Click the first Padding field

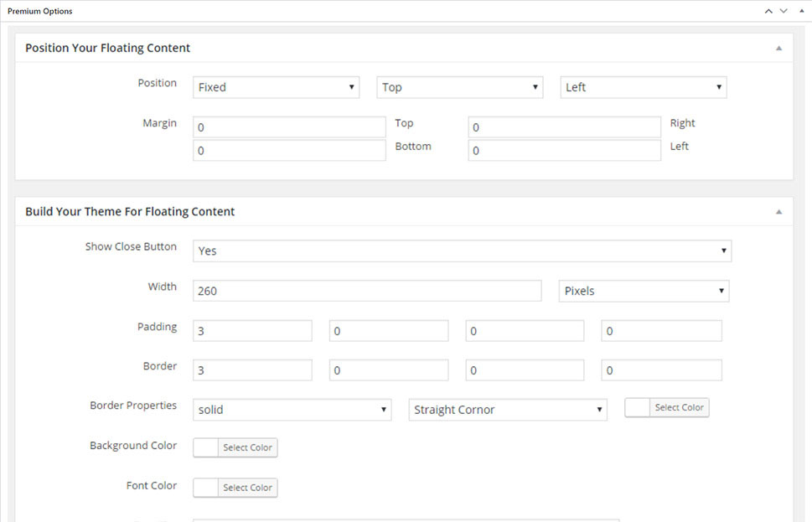252,331
